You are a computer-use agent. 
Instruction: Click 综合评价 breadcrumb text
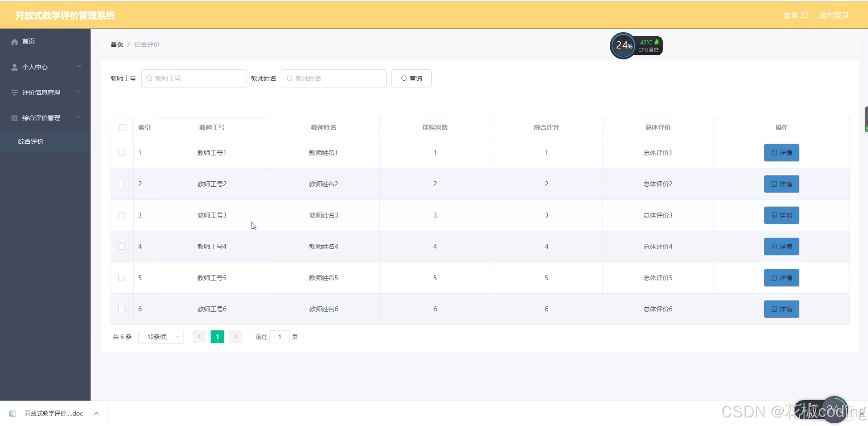pos(147,44)
